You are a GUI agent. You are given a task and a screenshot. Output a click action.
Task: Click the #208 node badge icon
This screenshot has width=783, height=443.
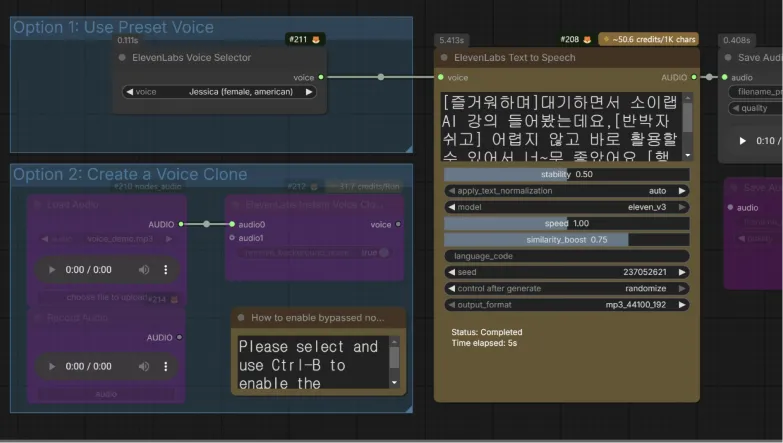coord(587,39)
